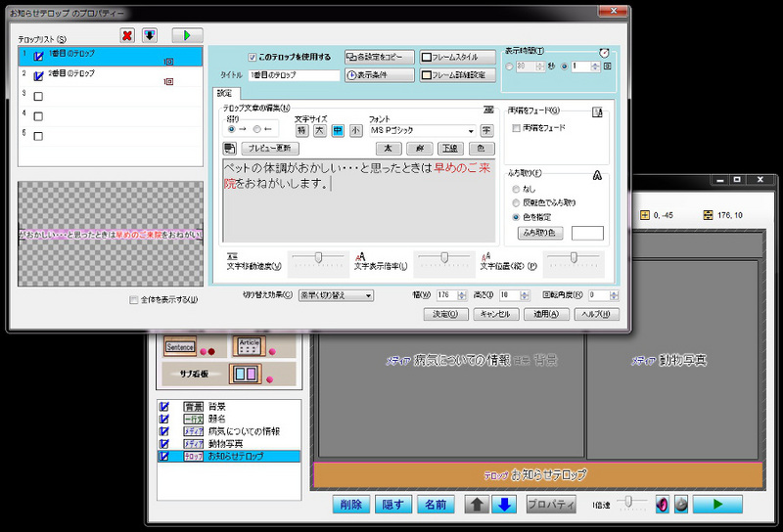
Task: Click the speaker sound icon near playback
Action: (x=662, y=505)
